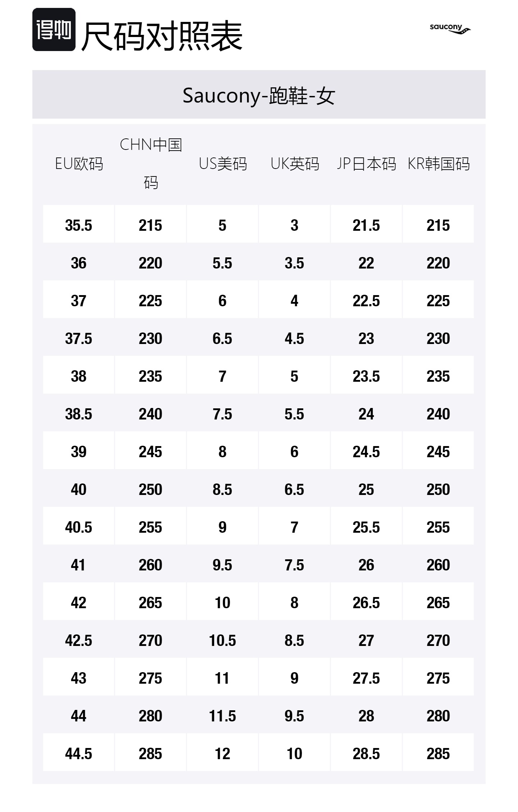Click the EU size 40.5 cell
This screenshot has width=518, height=812.
point(79,527)
